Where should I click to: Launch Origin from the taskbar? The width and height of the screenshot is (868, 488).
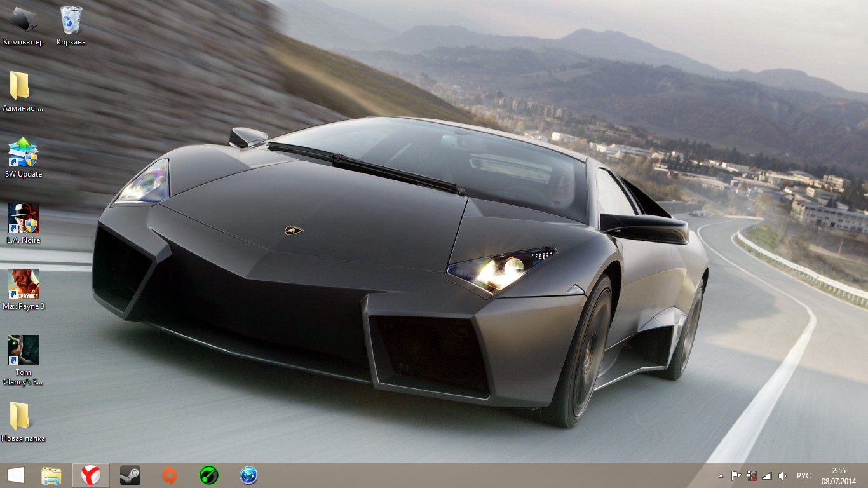pos(169,475)
